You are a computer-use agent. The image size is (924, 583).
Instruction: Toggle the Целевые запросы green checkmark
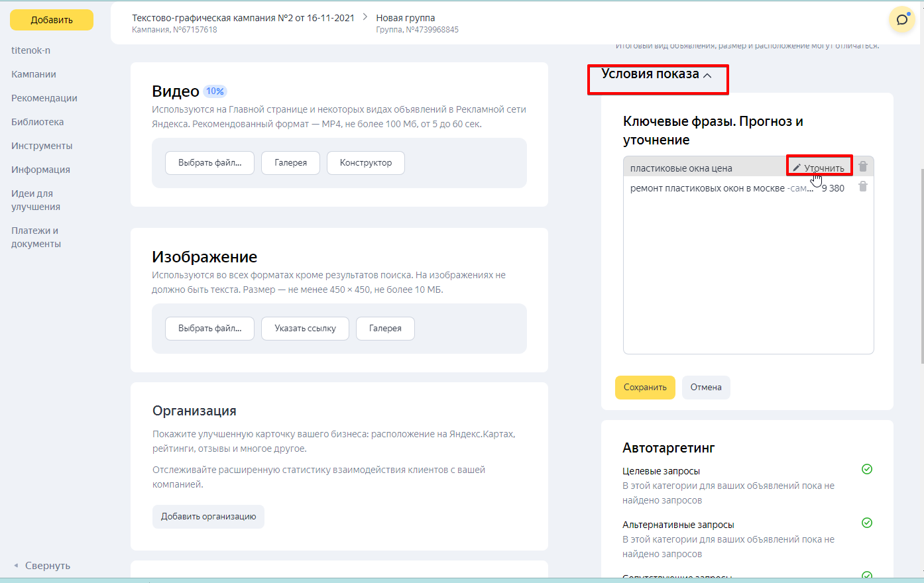866,469
